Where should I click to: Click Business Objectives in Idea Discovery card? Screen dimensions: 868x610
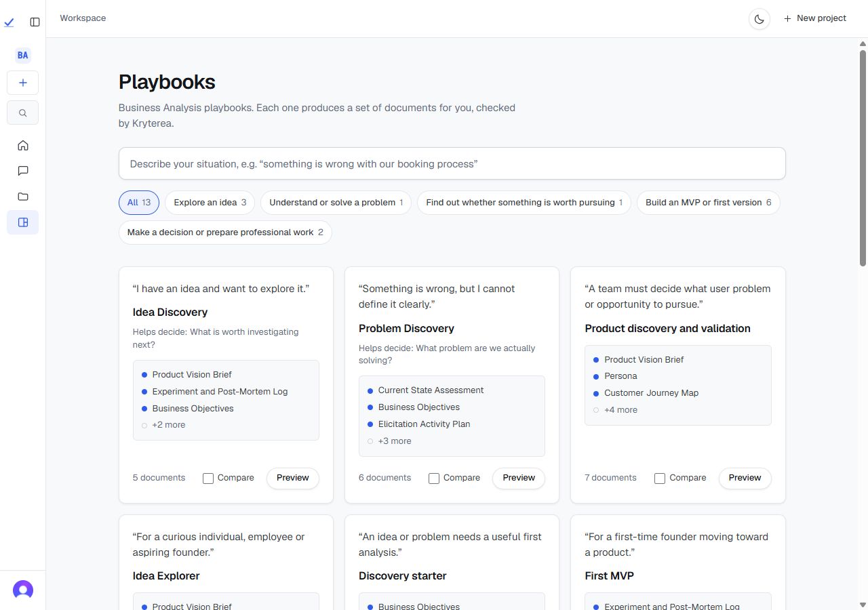[x=193, y=409]
